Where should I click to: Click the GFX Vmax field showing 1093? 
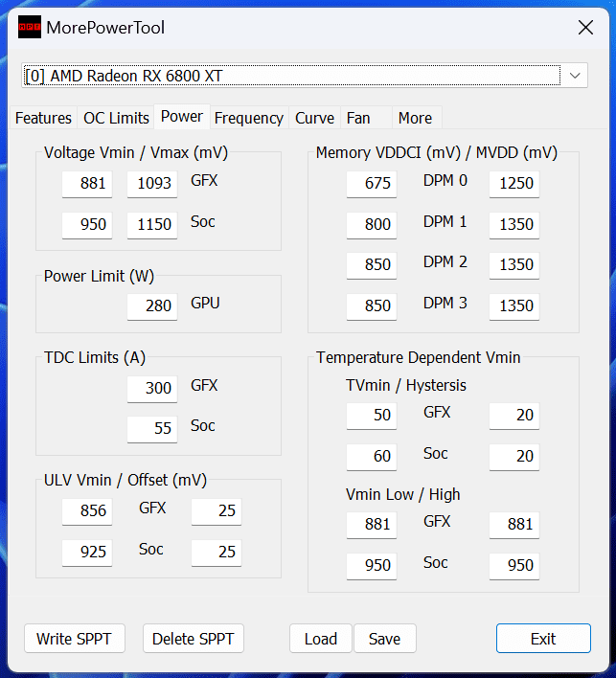coord(152,184)
